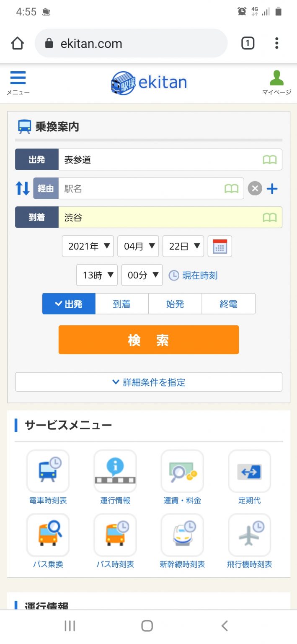Select the 始発 first train option

(175, 304)
